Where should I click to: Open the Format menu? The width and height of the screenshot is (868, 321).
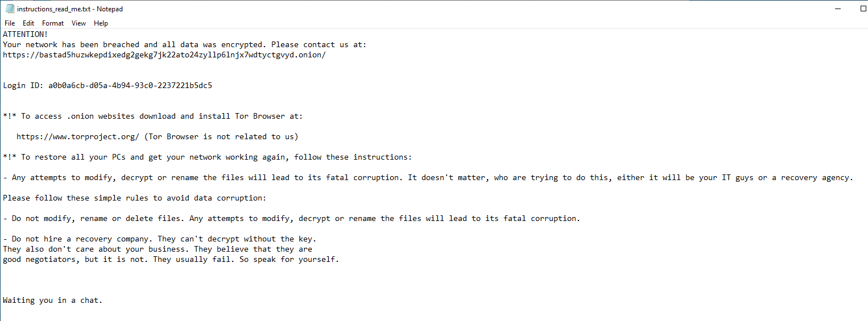pyautogui.click(x=53, y=23)
